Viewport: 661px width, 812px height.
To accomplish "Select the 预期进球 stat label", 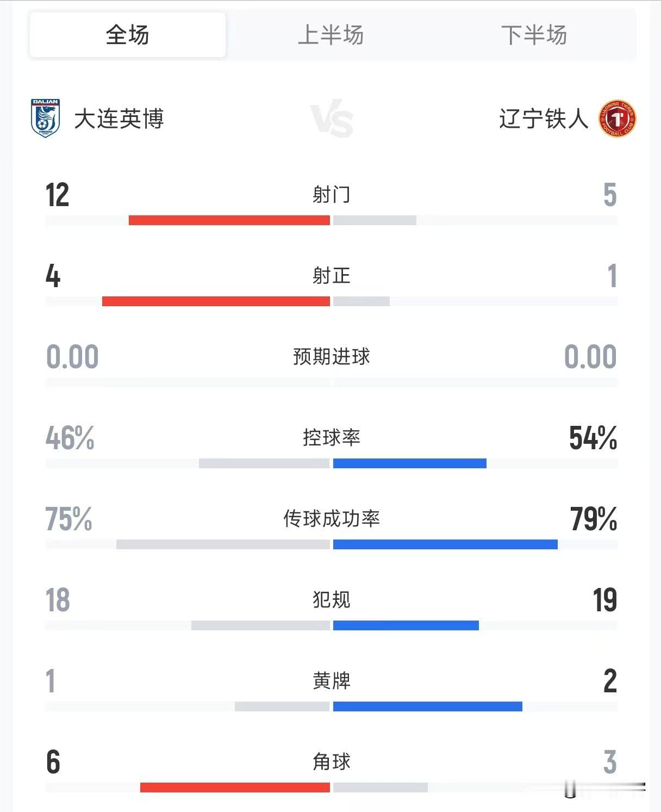I will [x=332, y=357].
